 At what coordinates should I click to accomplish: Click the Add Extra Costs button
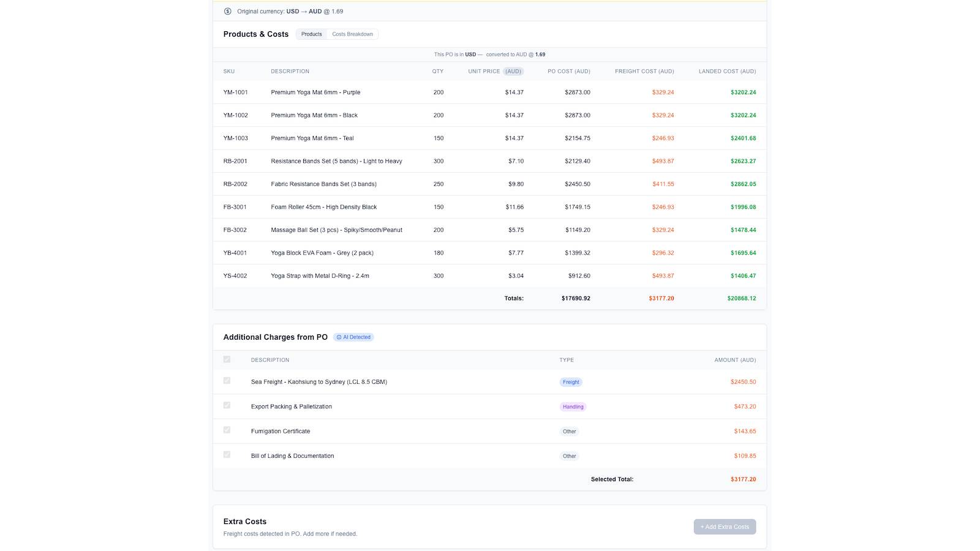pyautogui.click(x=725, y=527)
